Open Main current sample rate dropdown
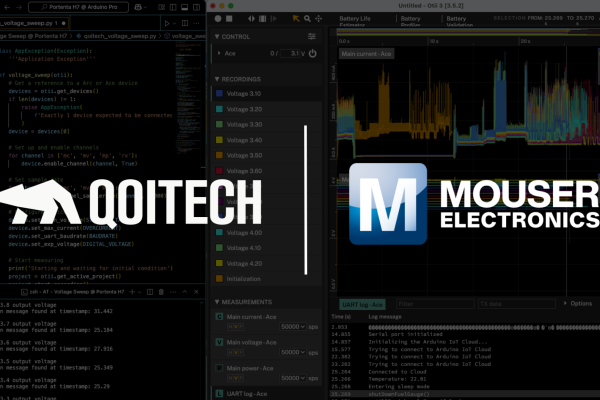Image resolution: width=600 pixels, height=400 pixels. [293, 327]
